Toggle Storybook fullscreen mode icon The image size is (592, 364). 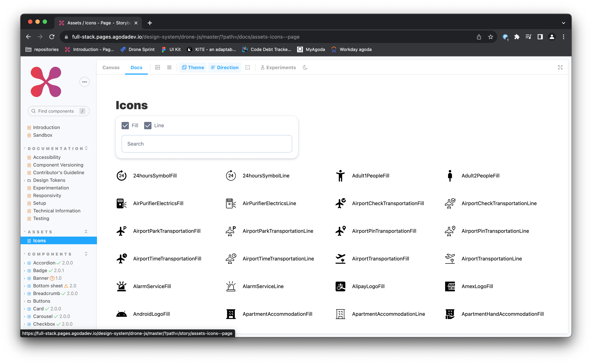[560, 67]
